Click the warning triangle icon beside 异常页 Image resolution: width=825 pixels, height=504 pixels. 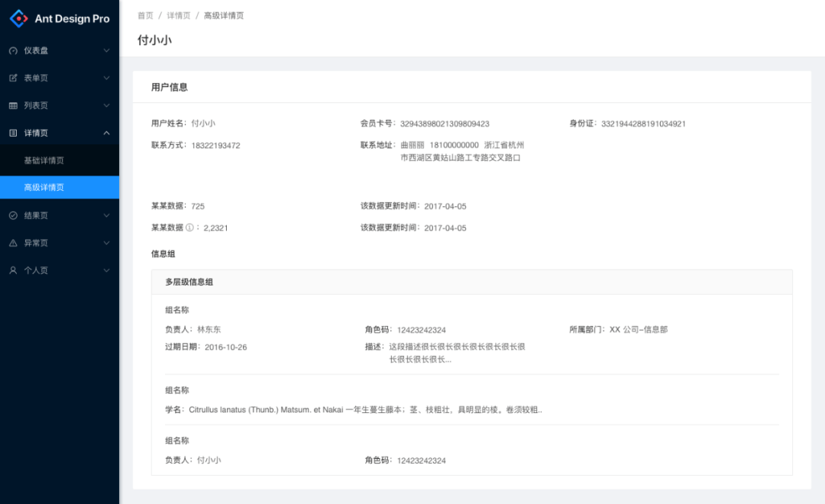(13, 243)
